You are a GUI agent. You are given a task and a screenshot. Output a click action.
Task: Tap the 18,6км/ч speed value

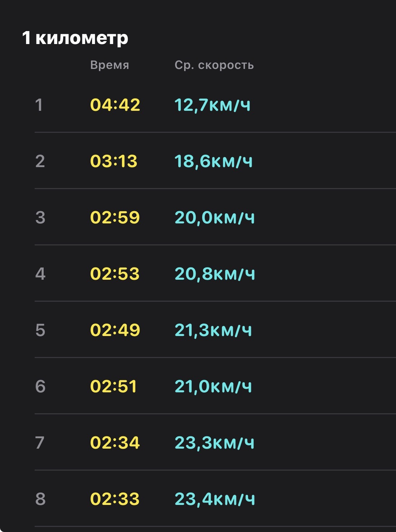(x=213, y=161)
